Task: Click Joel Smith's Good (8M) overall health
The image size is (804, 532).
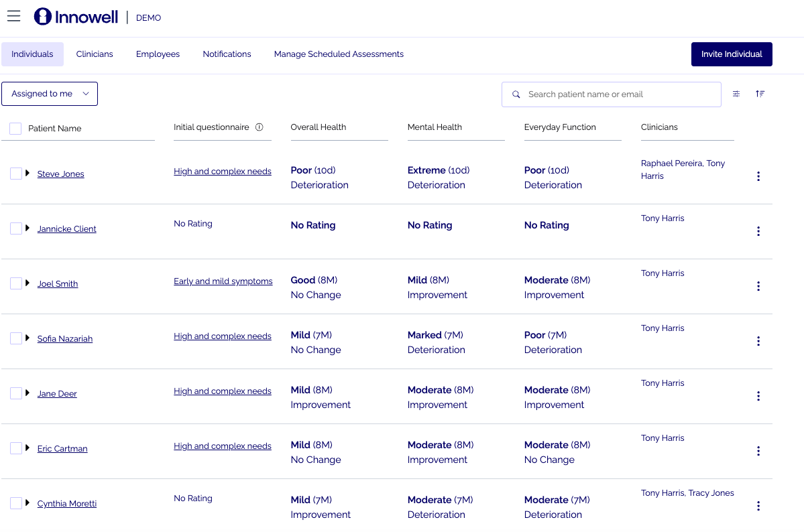Action: tap(314, 280)
